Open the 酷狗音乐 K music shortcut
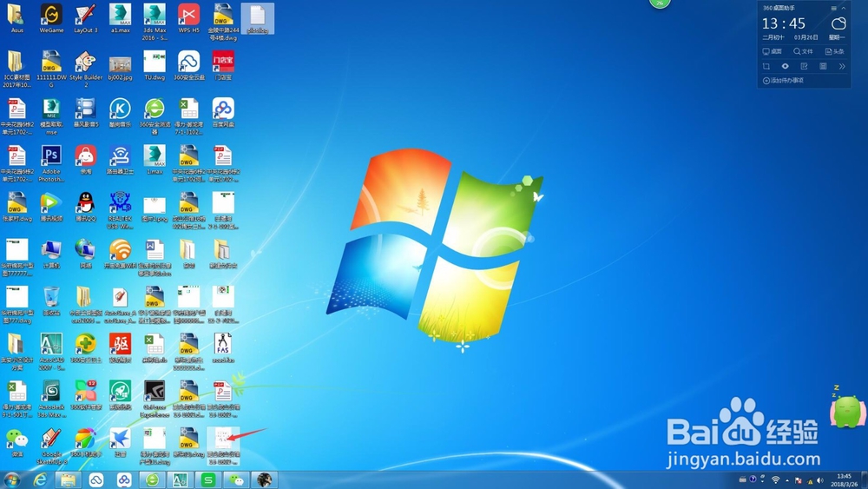The height and width of the screenshot is (489, 868). click(x=120, y=112)
